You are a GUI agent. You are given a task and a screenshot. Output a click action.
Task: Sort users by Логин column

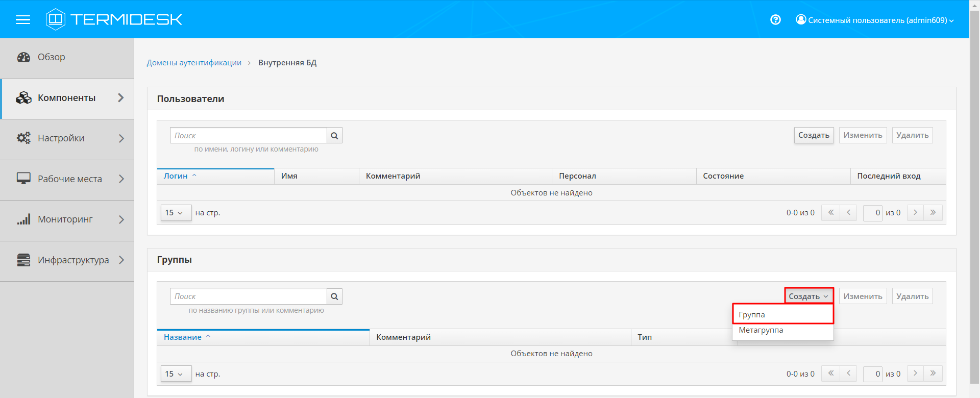click(x=176, y=176)
